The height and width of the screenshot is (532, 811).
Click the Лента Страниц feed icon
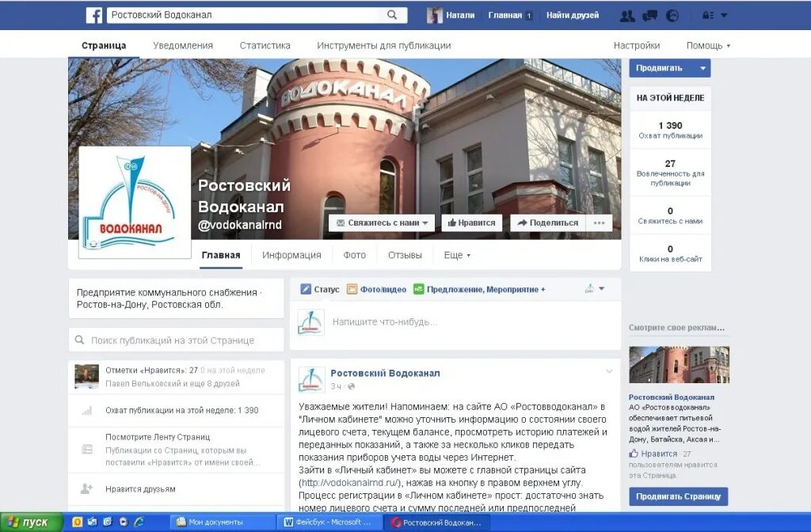tap(87, 450)
